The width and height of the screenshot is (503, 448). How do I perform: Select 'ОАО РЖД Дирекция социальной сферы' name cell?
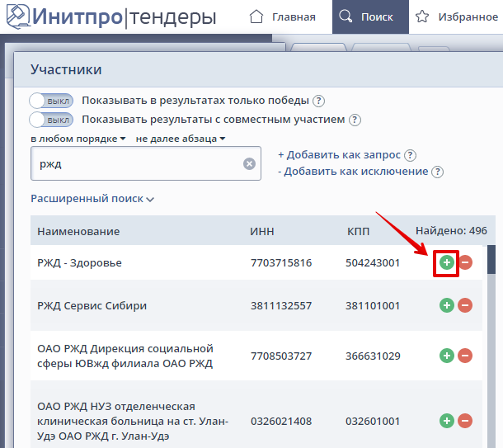(125, 356)
